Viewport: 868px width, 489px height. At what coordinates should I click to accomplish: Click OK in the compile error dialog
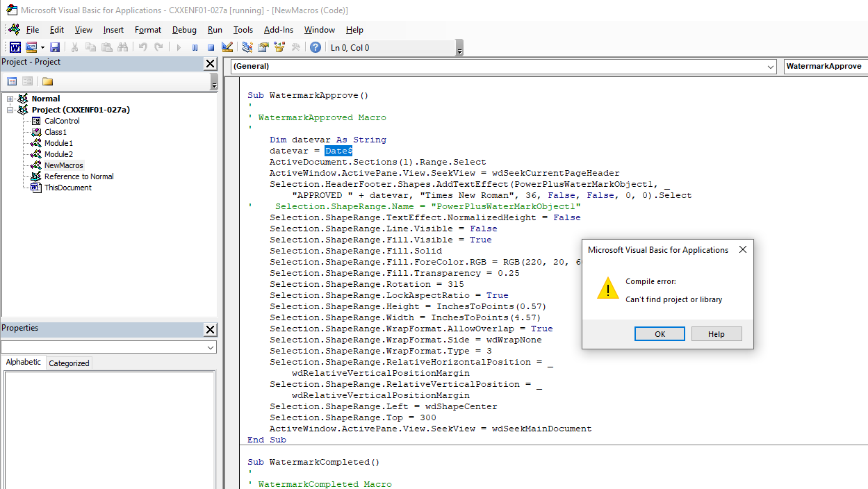pyautogui.click(x=660, y=334)
